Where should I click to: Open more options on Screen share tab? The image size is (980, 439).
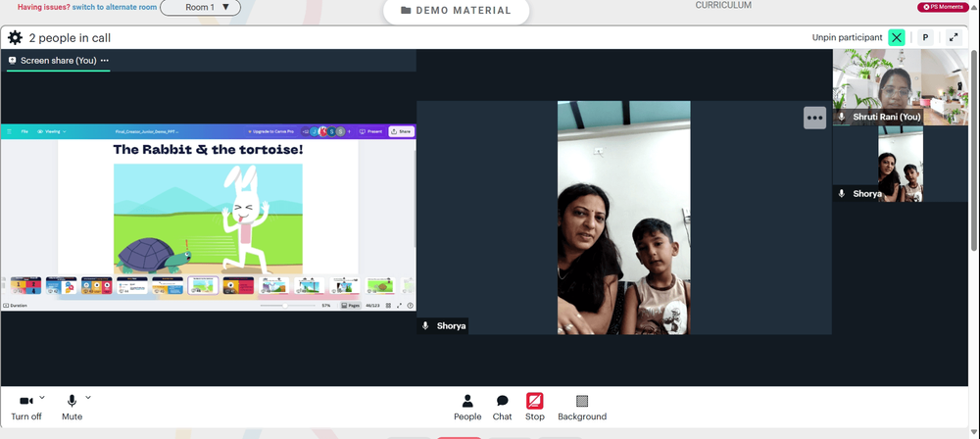[105, 61]
